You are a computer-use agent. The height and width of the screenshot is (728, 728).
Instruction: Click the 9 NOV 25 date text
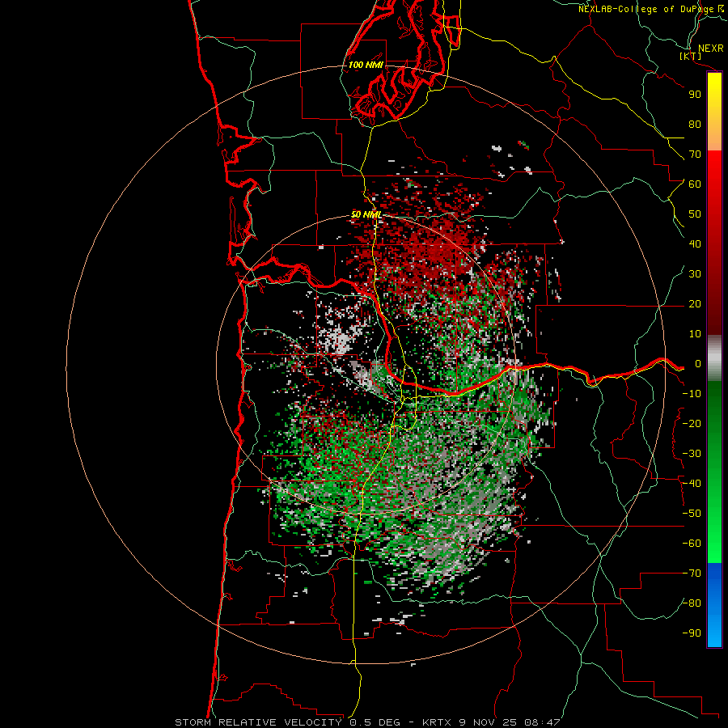[488, 722]
